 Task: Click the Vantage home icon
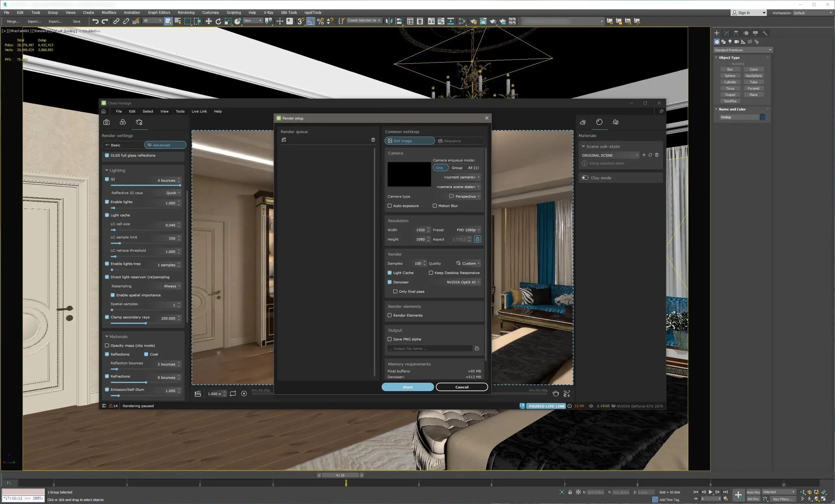103,111
